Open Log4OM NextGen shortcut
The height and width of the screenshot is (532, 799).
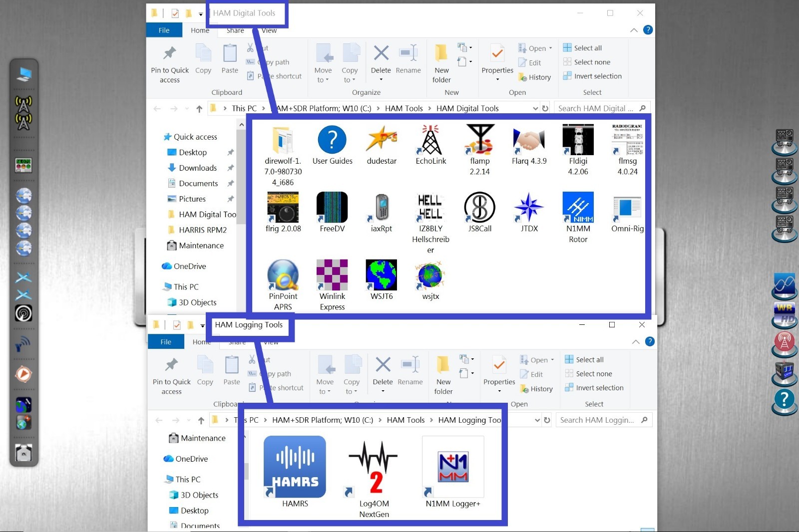374,467
